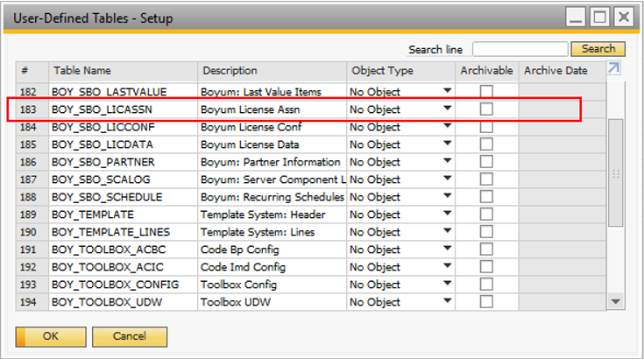Click the scroll-down arrow of the table scrollbar
Screen dimensions: 644x359
pos(615,301)
